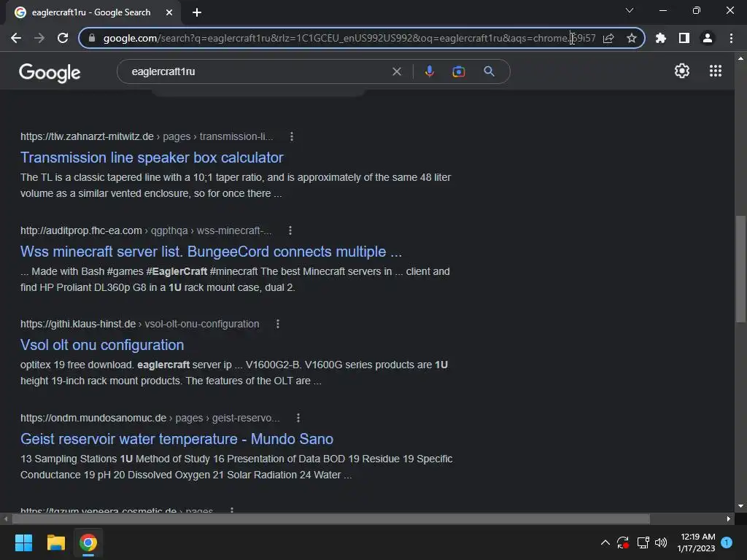Open options for klaus-hinst.de result

point(278,324)
